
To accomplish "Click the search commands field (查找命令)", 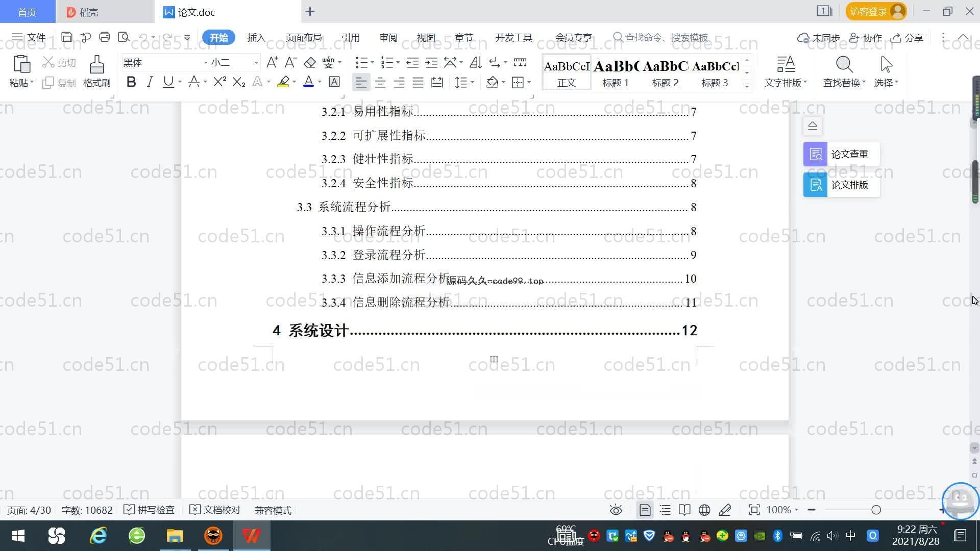I will [666, 38].
